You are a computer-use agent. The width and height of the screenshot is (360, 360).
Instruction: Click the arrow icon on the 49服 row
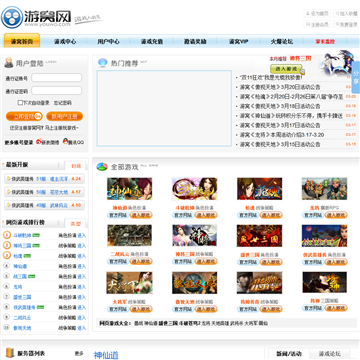click(x=8, y=205)
